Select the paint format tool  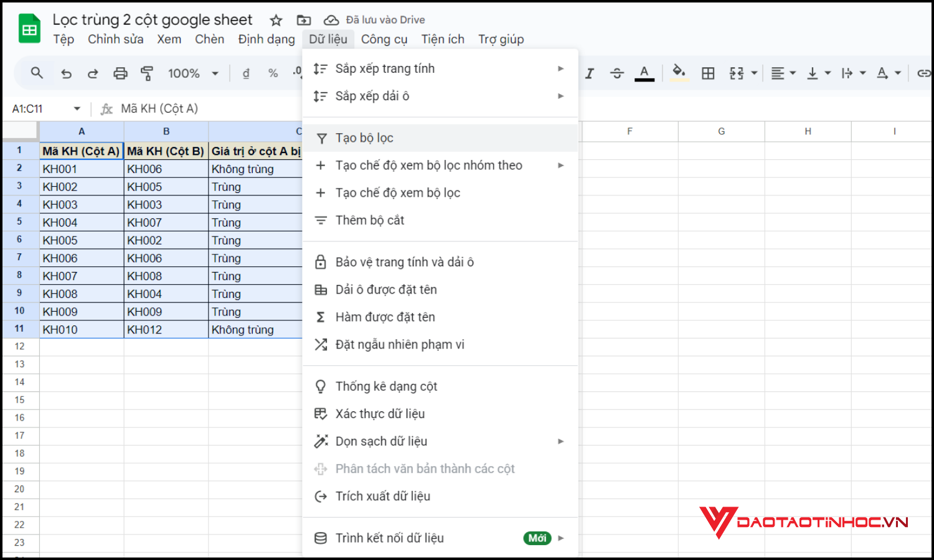147,73
